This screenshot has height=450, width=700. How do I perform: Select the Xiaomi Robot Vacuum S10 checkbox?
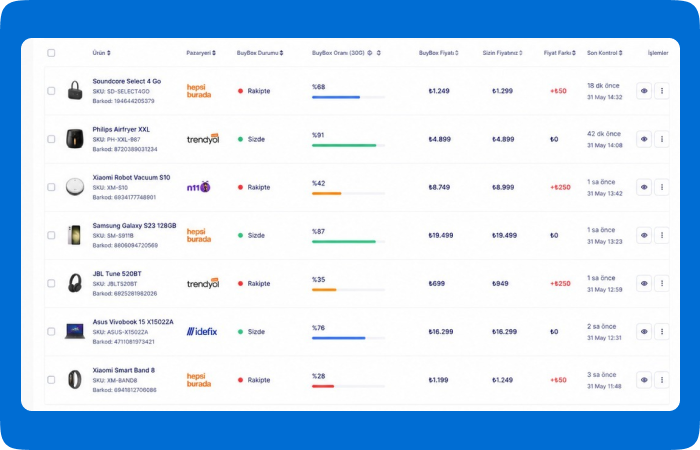point(51,187)
